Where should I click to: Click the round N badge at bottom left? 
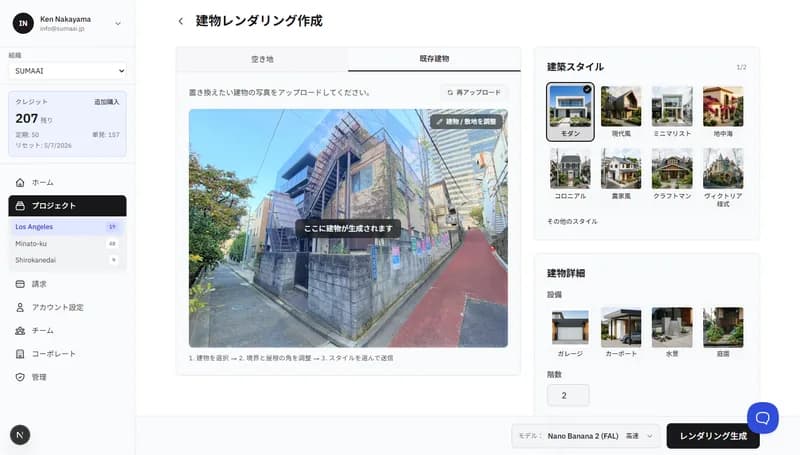[x=20, y=435]
